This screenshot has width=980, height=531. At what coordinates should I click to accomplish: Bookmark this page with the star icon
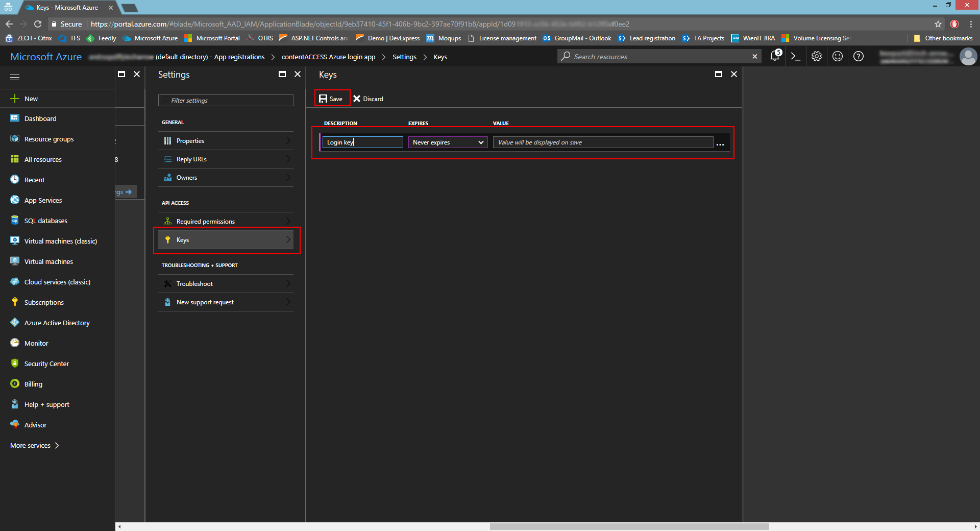point(938,24)
